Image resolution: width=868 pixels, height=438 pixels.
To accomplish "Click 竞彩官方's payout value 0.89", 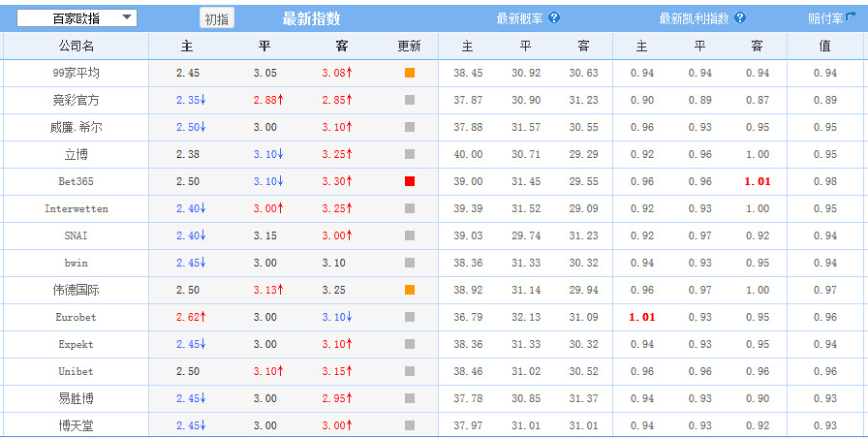I will (824, 100).
